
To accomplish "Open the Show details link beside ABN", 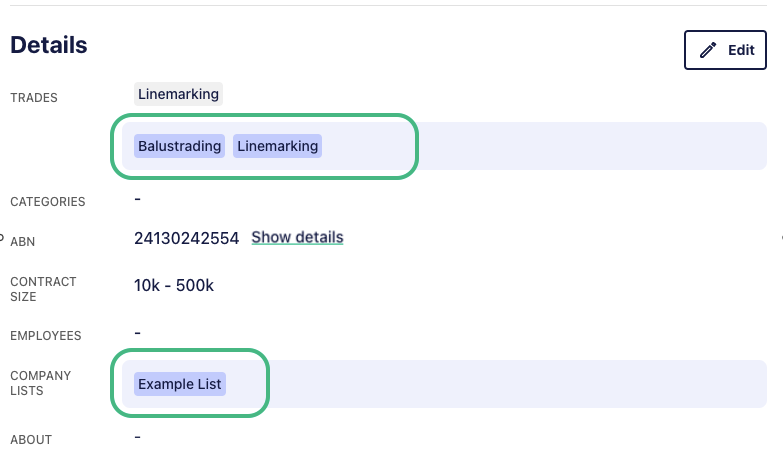I will click(297, 237).
